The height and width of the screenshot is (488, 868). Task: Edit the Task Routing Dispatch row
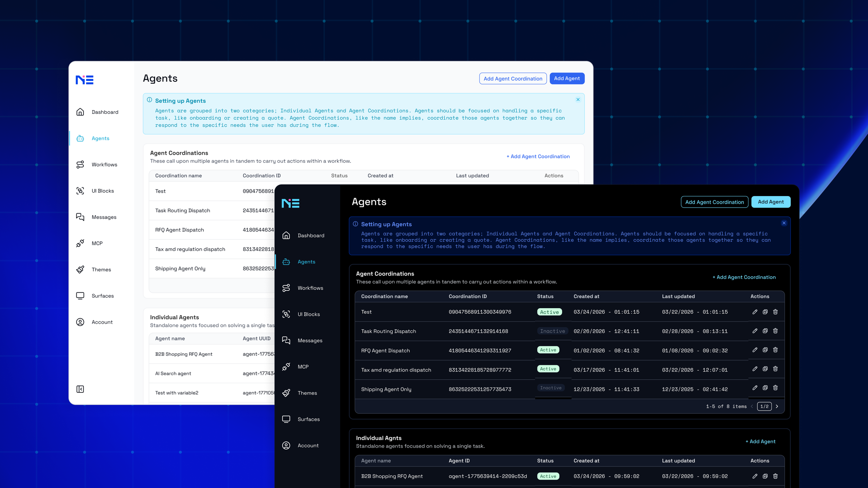pyautogui.click(x=755, y=331)
